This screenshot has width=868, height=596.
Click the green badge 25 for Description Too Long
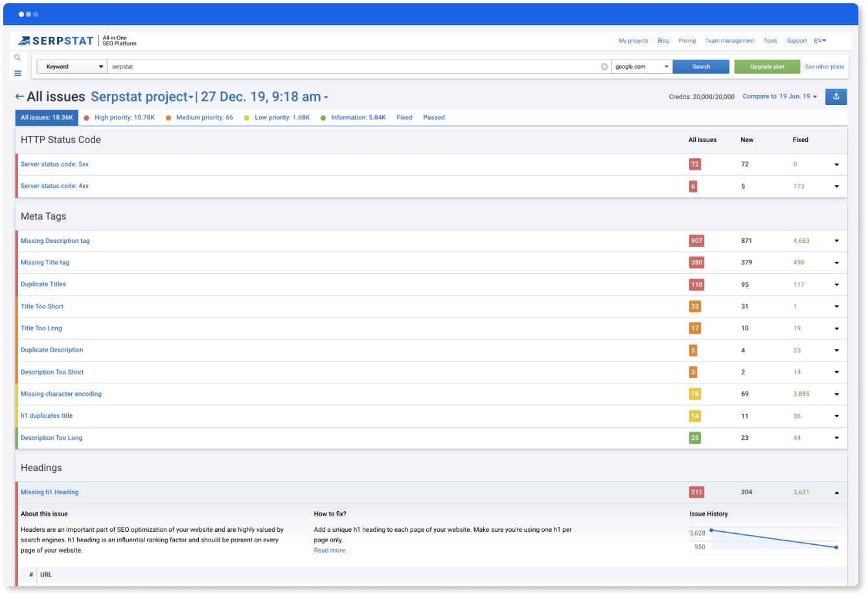click(x=695, y=438)
